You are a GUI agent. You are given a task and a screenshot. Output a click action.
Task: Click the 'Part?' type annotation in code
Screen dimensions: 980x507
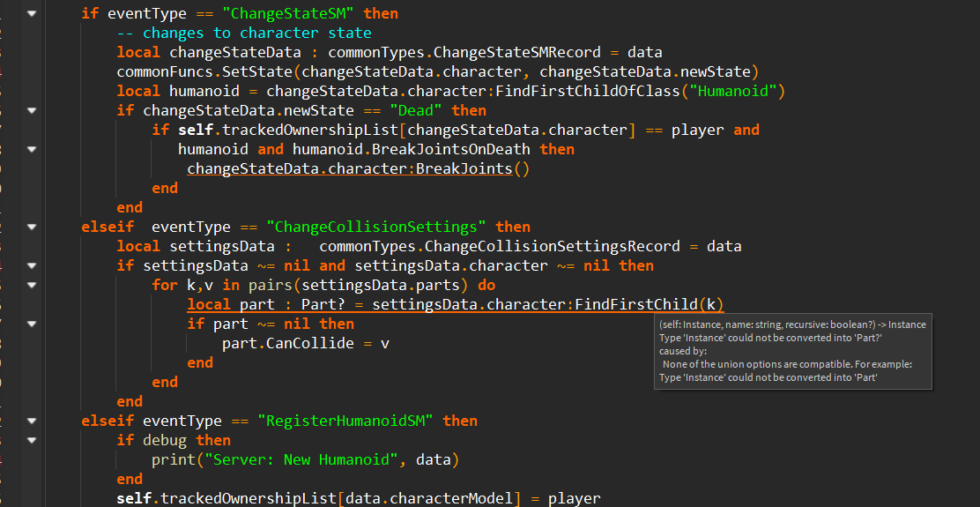(323, 304)
